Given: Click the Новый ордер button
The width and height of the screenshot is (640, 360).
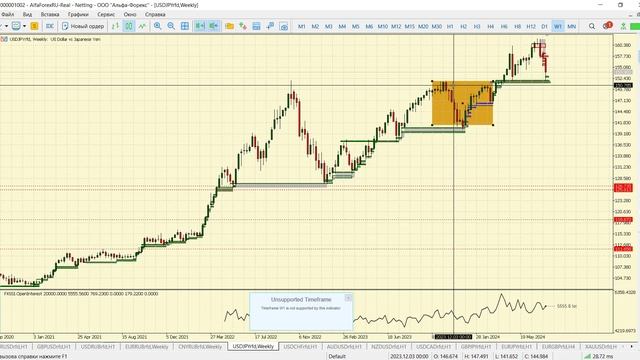Looking at the screenshot, I should pos(83,26).
